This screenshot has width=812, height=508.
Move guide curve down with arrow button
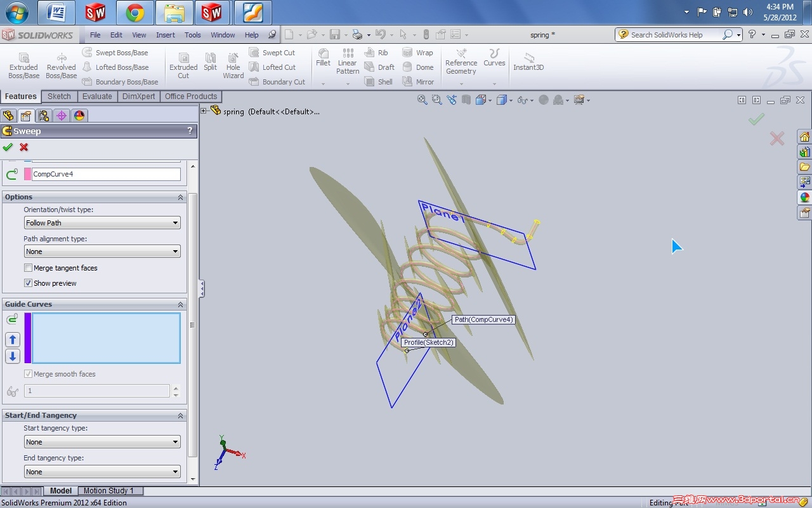pyautogui.click(x=13, y=356)
